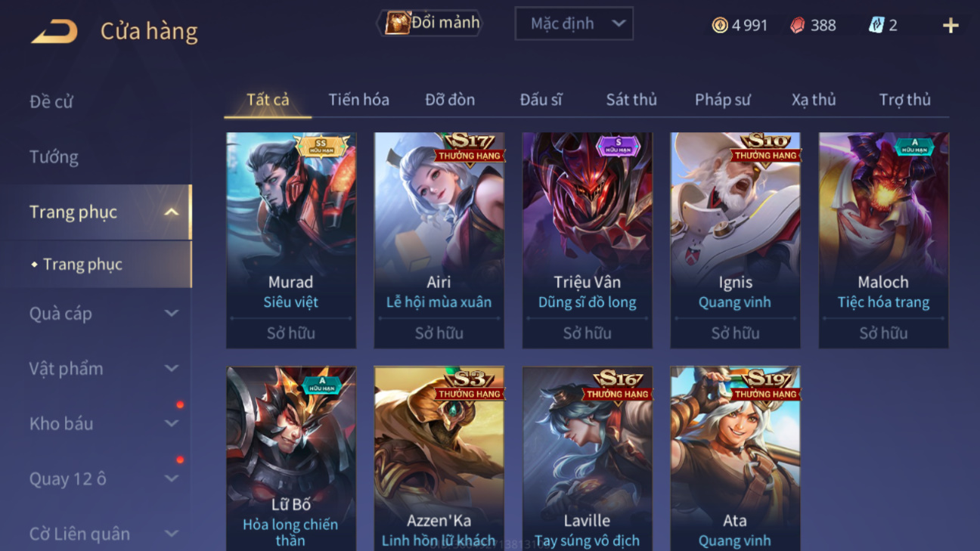This screenshot has height=551, width=980.
Task: Tap the plus icon to add currency
Action: (951, 25)
